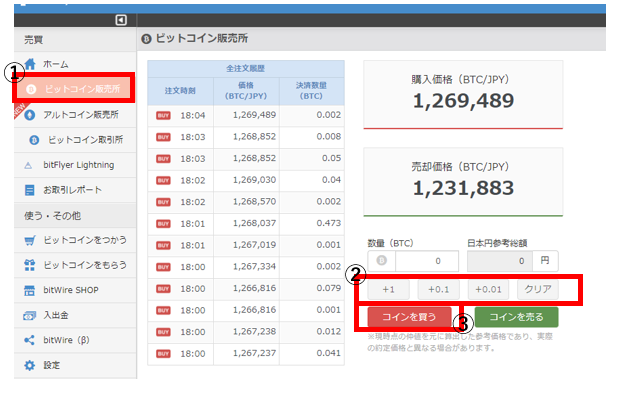
Task: Click the shopping cart icon
Action: [30, 240]
